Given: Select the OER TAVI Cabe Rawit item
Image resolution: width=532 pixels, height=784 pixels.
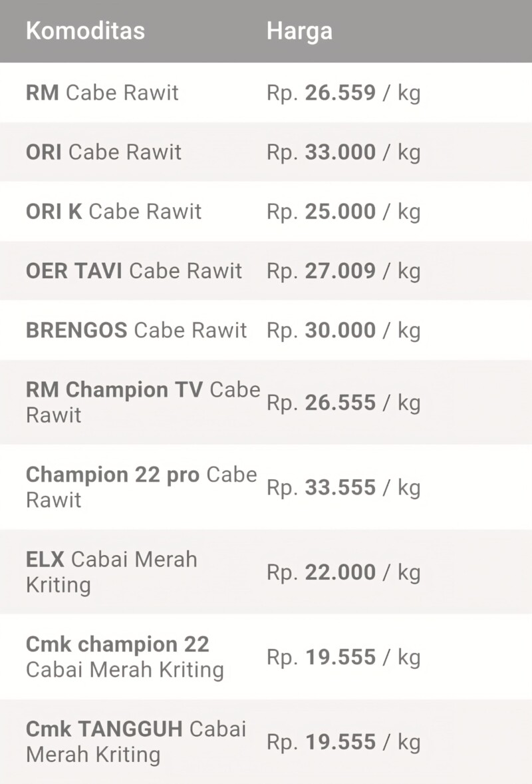Looking at the screenshot, I should (266, 270).
